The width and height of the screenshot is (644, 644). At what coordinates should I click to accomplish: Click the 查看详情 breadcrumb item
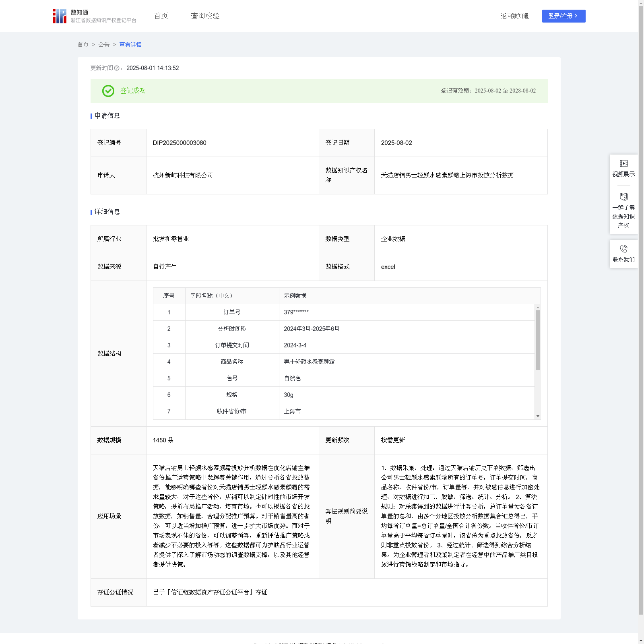[130, 45]
